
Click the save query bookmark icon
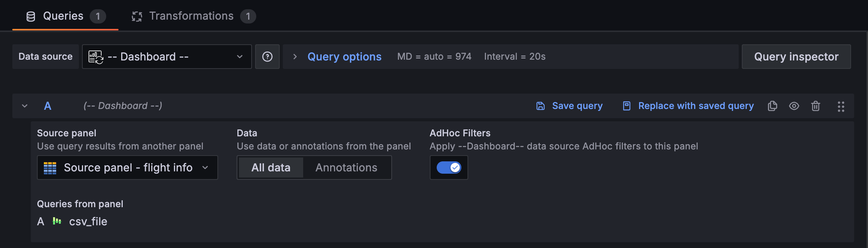[540, 106]
